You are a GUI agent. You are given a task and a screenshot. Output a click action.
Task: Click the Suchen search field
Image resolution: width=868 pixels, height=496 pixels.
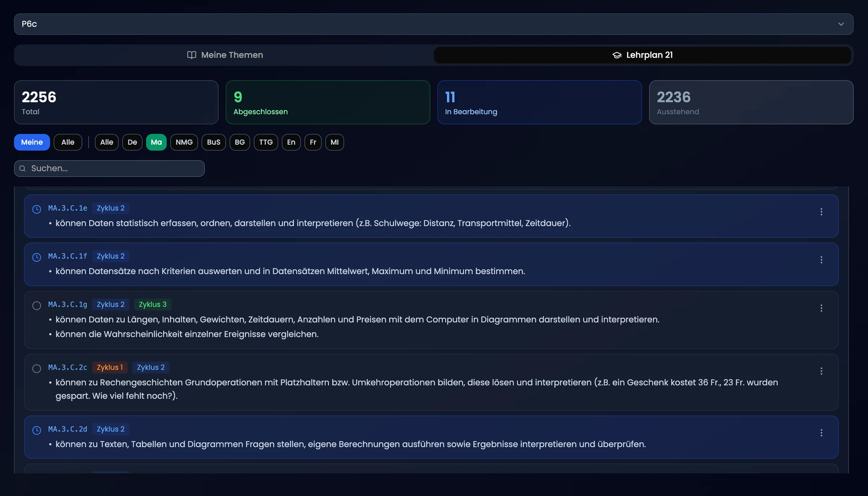pyautogui.click(x=109, y=169)
